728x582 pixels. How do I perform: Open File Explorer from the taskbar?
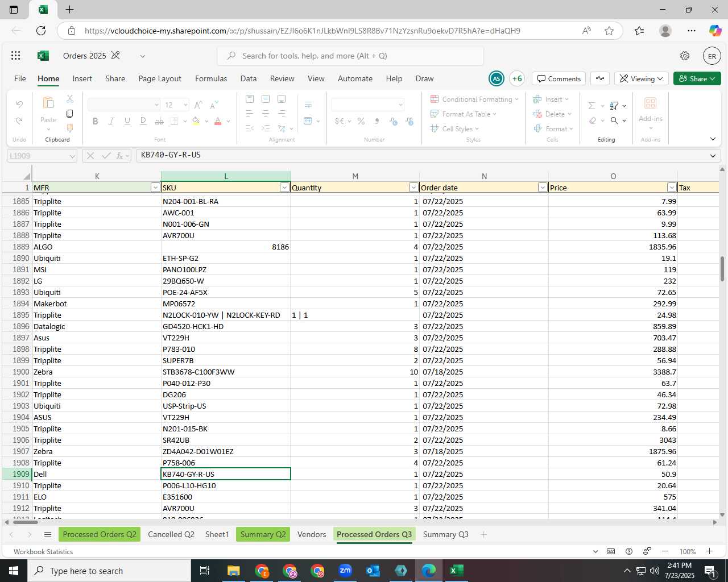point(234,571)
